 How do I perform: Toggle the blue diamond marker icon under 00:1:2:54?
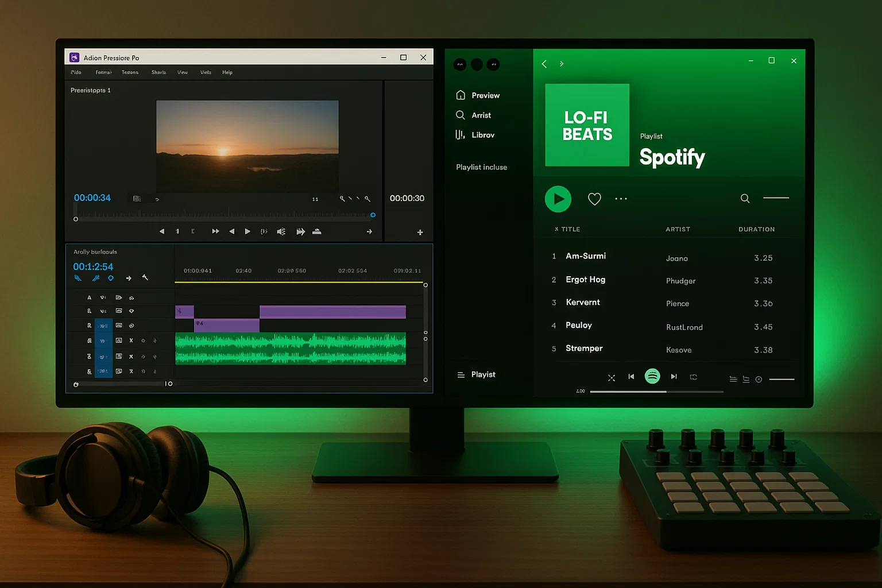click(111, 278)
